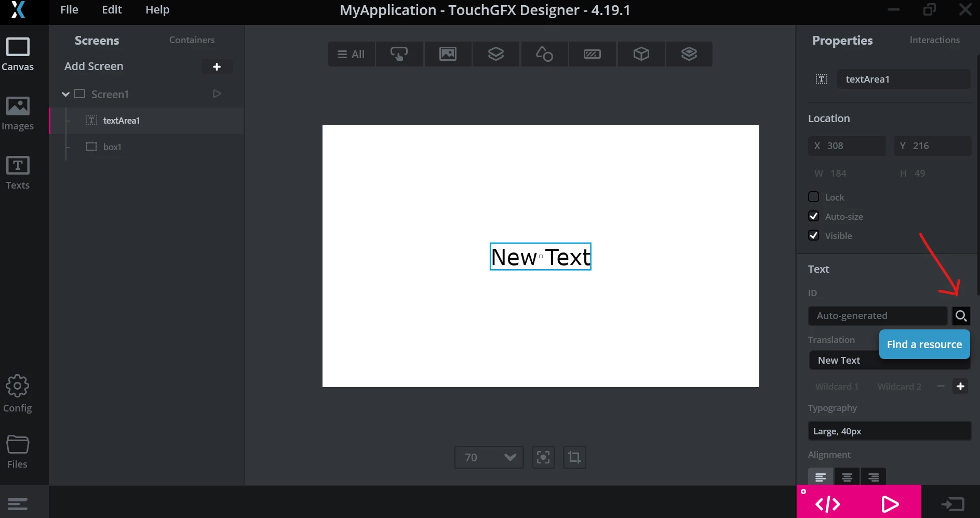
Task: Switch to the Properties tab
Action: (842, 41)
